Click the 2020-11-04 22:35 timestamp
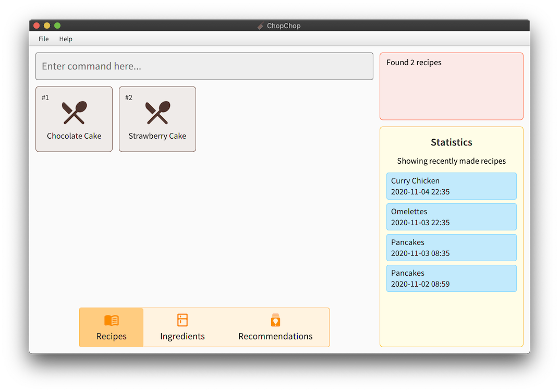 (420, 192)
